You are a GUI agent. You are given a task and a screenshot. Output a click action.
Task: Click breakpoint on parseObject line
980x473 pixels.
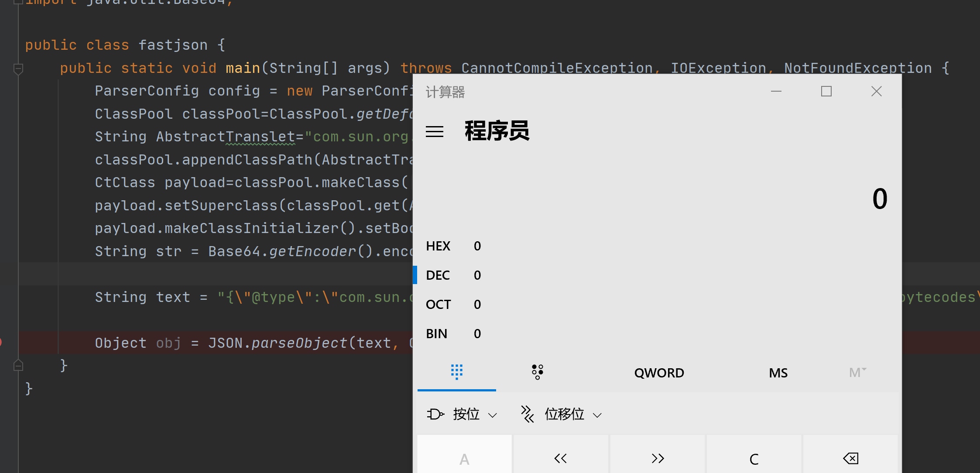coord(1,343)
